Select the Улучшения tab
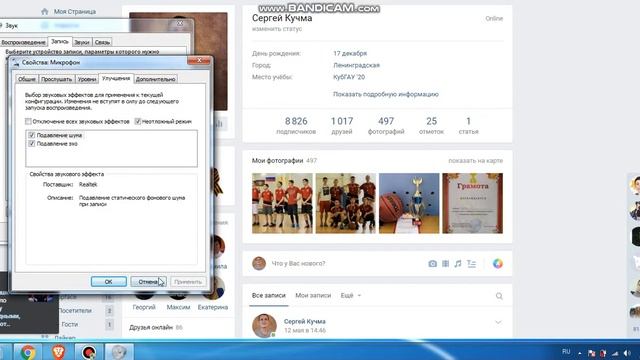Screen dimensions: 640x360 [x=116, y=78]
